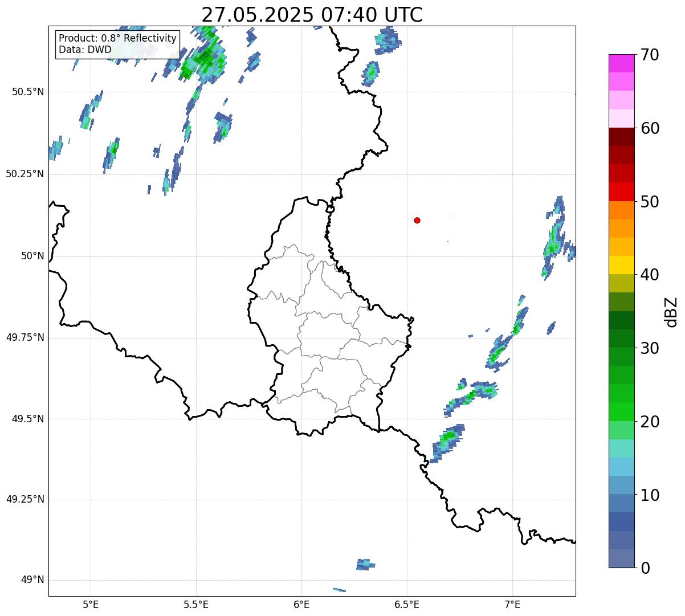Click the 6.5°E longitude label
685x616 pixels.
pos(407,605)
